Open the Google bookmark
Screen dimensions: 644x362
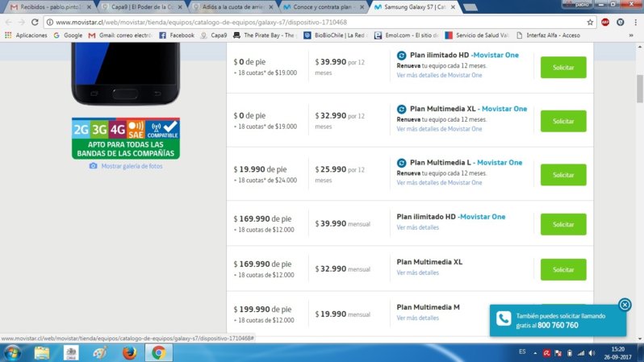[68, 35]
